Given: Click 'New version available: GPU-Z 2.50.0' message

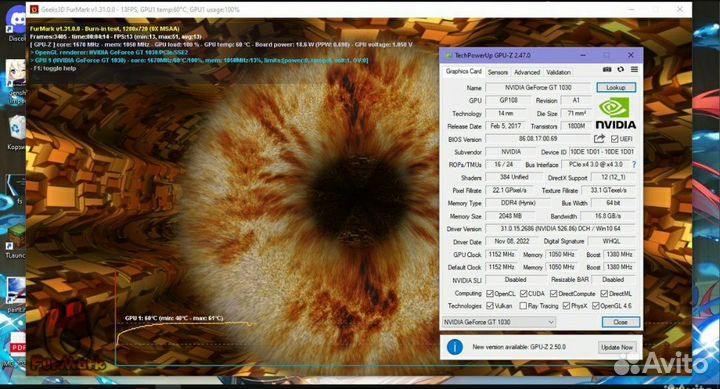Looking at the screenshot, I should coord(519,347).
